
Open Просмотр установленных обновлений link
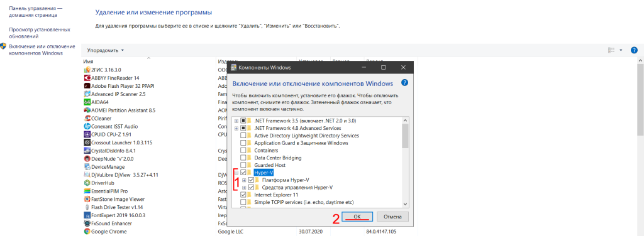(x=40, y=33)
